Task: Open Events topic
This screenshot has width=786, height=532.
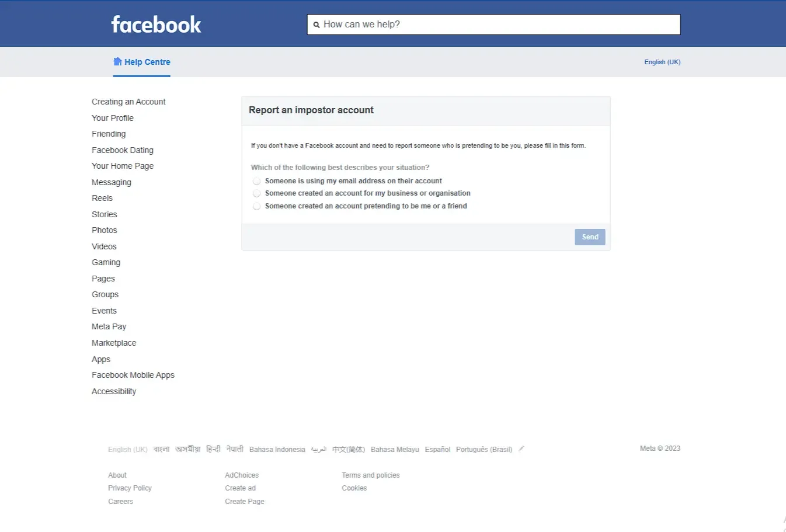Action: 104,311
